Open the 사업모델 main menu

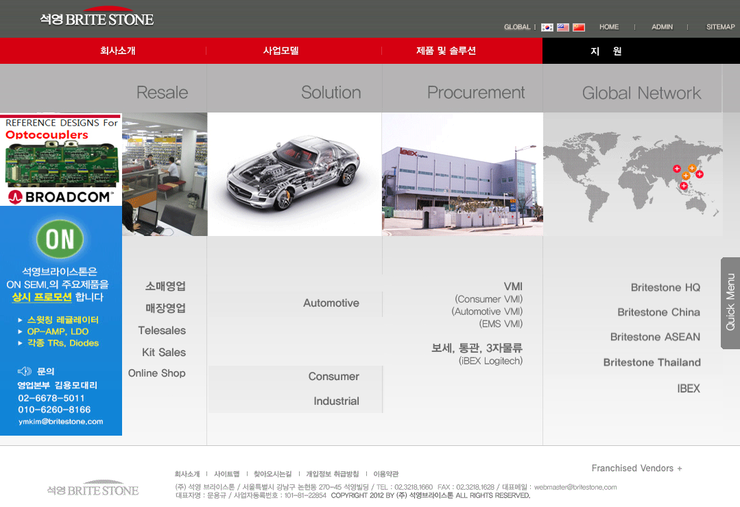pos(281,51)
